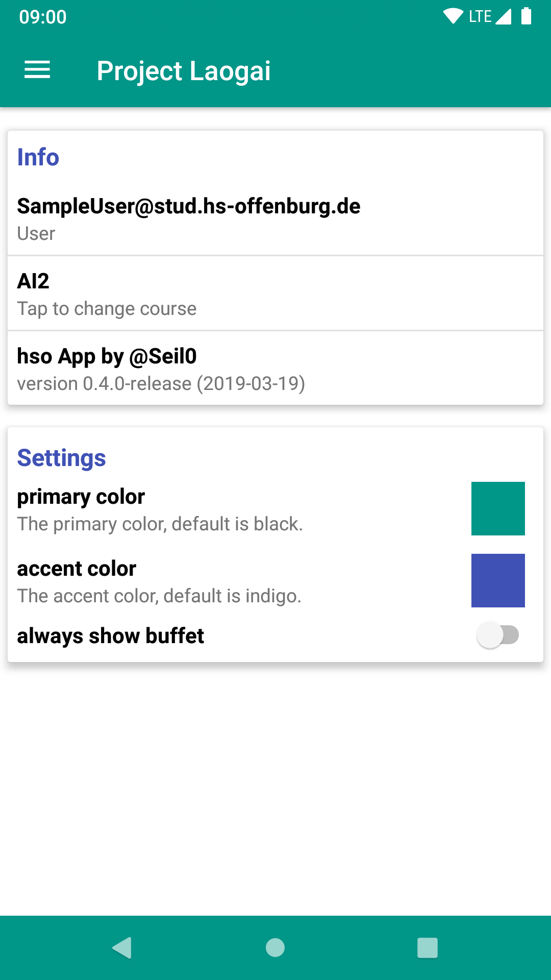Tap the primary color setting label
The image size is (551, 980).
[81, 497]
